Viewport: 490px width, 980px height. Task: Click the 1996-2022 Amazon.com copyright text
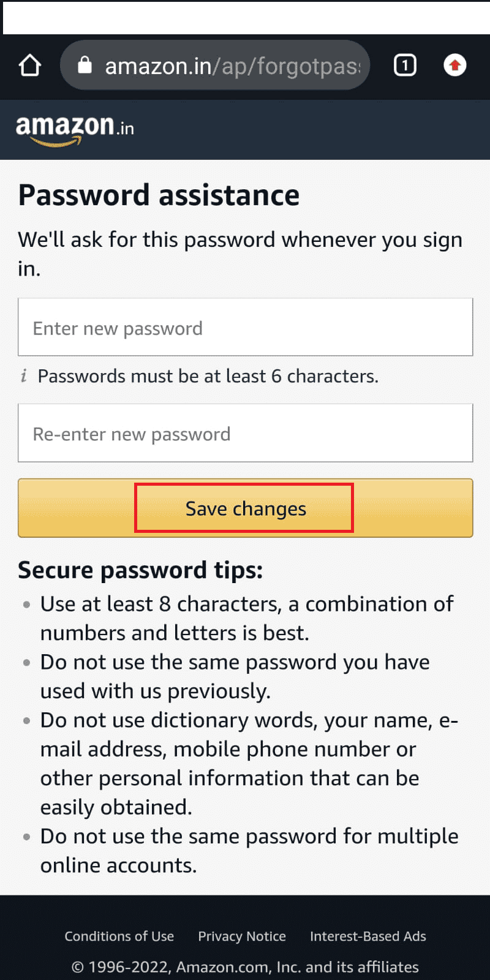246,967
